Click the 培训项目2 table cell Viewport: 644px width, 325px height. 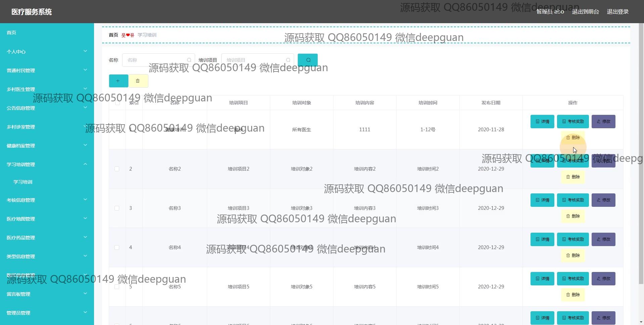pos(238,169)
